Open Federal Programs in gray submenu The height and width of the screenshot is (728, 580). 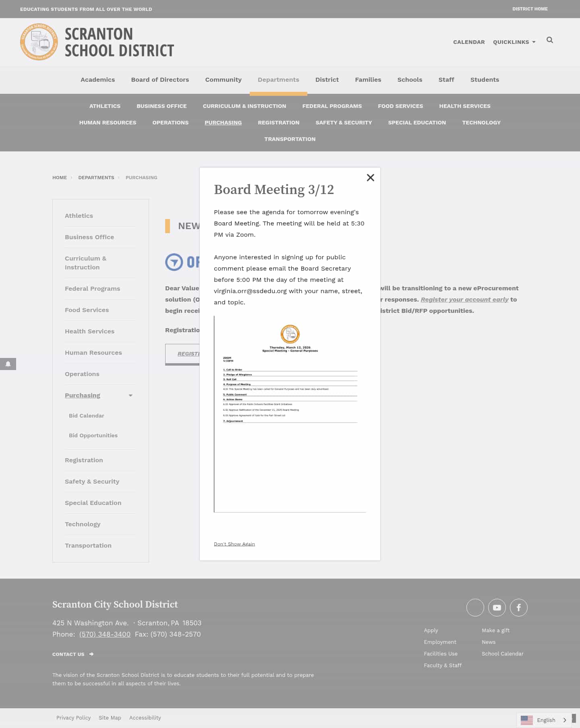tap(332, 106)
